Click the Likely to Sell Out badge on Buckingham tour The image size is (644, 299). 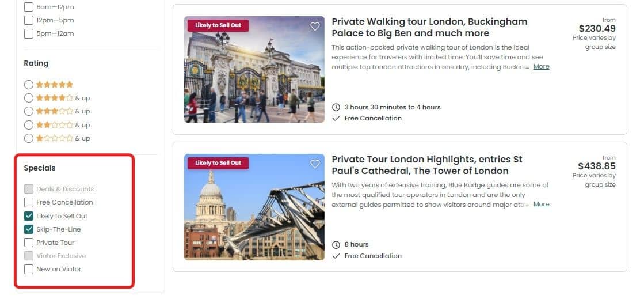coord(218,25)
